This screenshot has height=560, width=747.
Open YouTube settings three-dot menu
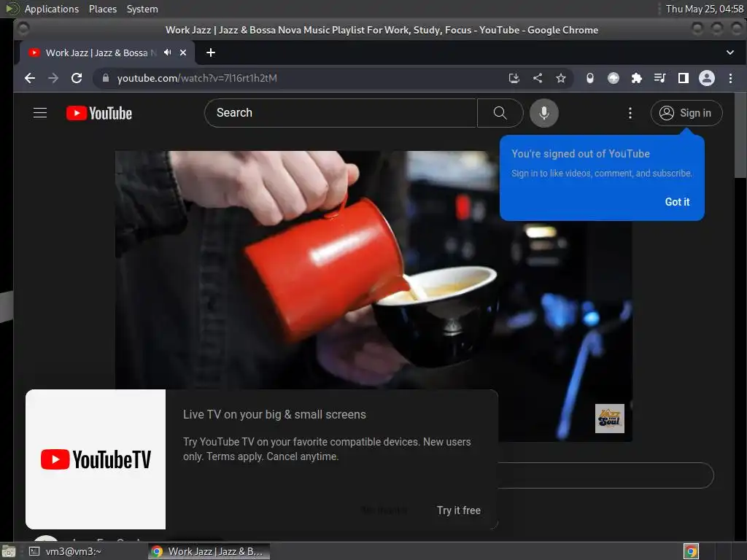630,113
